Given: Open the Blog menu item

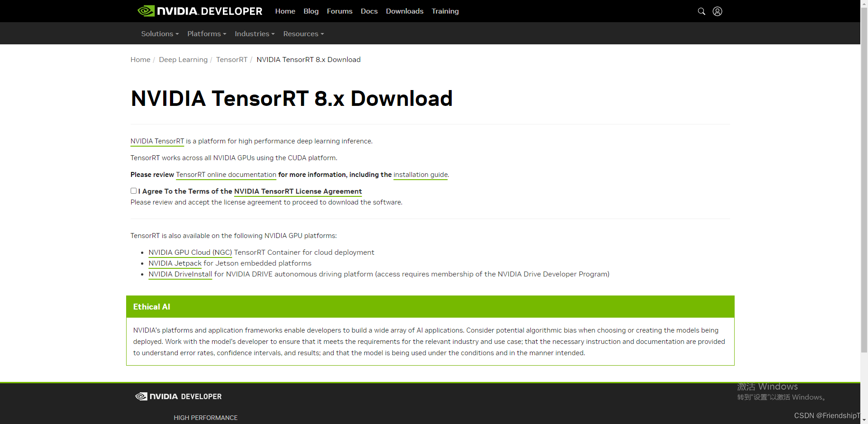Looking at the screenshot, I should point(311,11).
